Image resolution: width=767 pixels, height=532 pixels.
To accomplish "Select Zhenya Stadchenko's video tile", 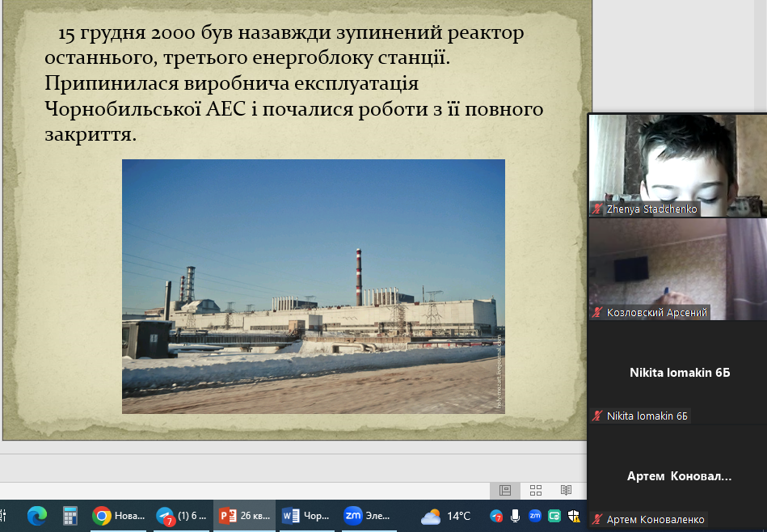I will (678, 166).
